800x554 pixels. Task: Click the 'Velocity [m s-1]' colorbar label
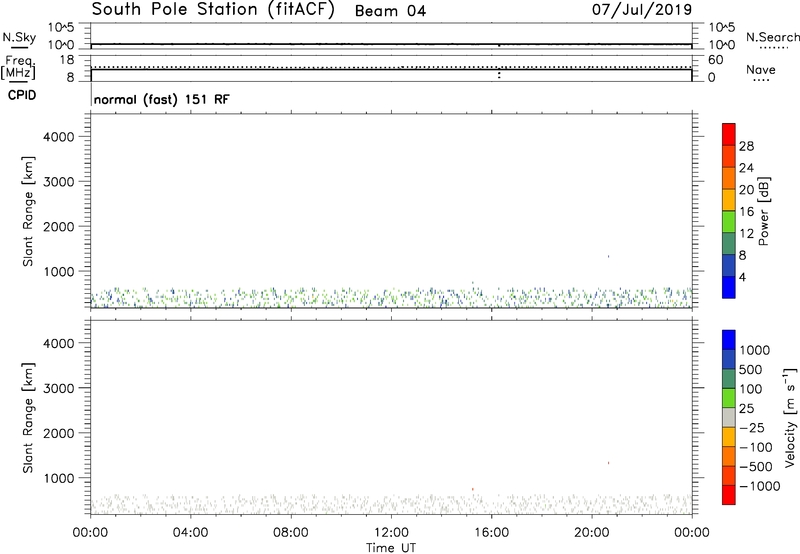pyautogui.click(x=790, y=417)
